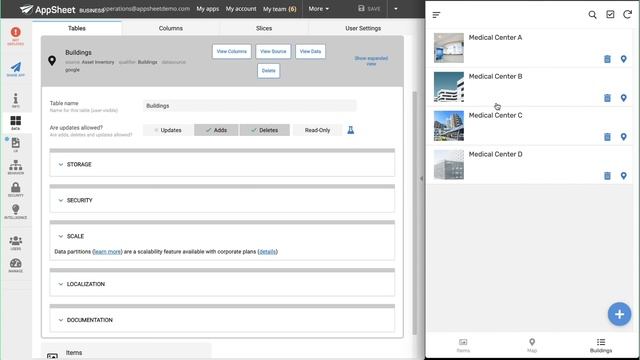Viewport: 640px width, 360px height.
Task: Open the learn more link
Action: pos(107,252)
